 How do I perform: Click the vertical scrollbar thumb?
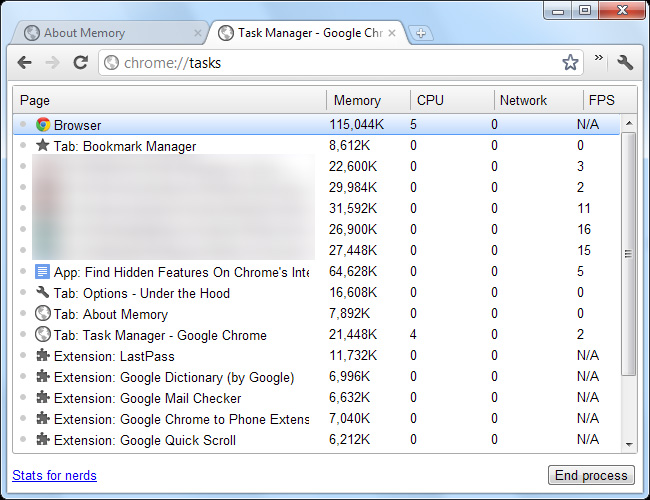tap(629, 254)
